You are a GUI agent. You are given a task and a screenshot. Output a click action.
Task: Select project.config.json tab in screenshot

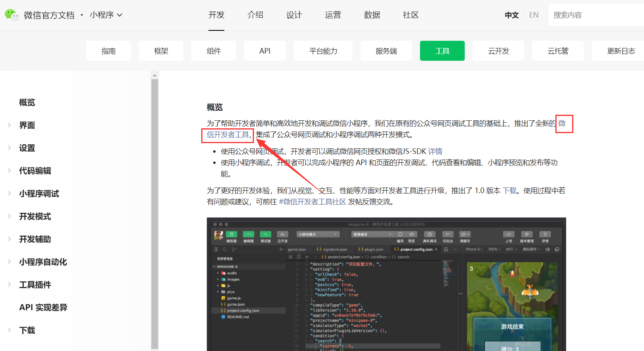(416, 249)
